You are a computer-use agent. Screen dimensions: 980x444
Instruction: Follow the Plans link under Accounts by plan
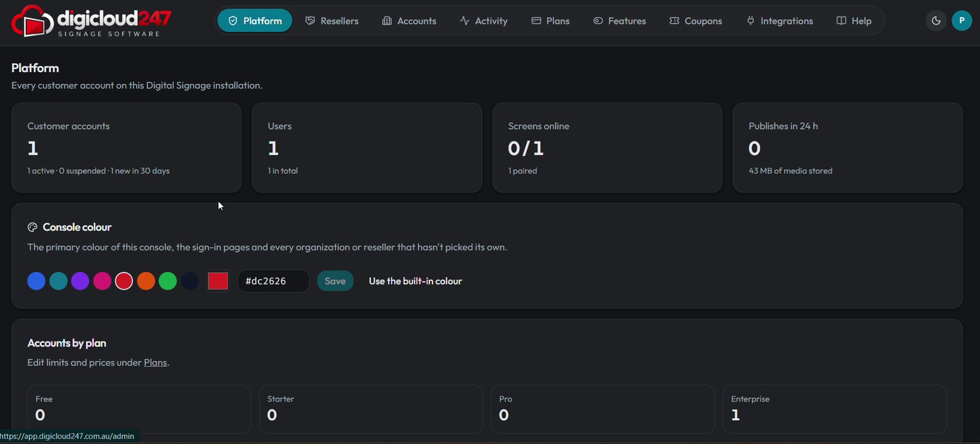pyautogui.click(x=156, y=363)
